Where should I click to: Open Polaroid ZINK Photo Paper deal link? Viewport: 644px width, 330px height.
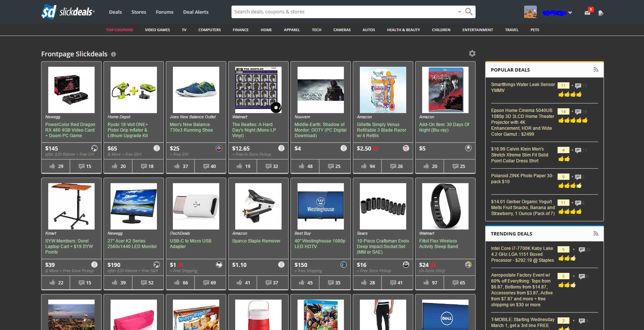tap(522, 179)
